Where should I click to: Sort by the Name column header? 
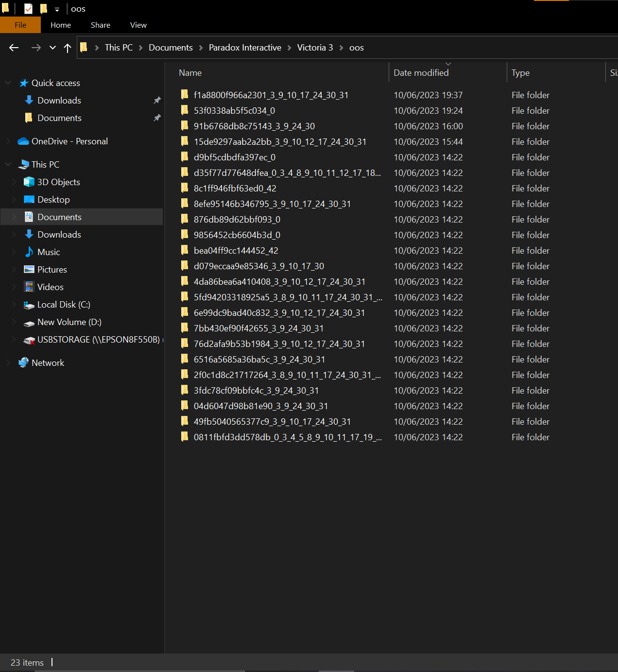click(190, 73)
